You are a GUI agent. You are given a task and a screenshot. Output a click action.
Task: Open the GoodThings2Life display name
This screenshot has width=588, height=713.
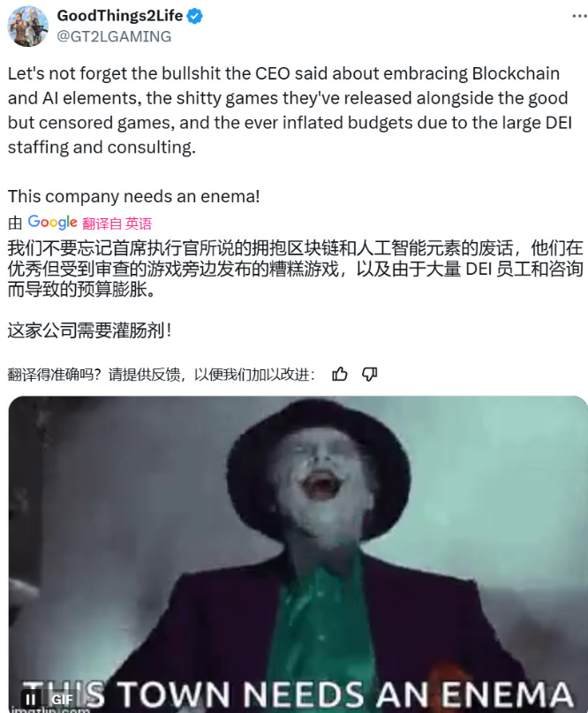click(x=120, y=16)
